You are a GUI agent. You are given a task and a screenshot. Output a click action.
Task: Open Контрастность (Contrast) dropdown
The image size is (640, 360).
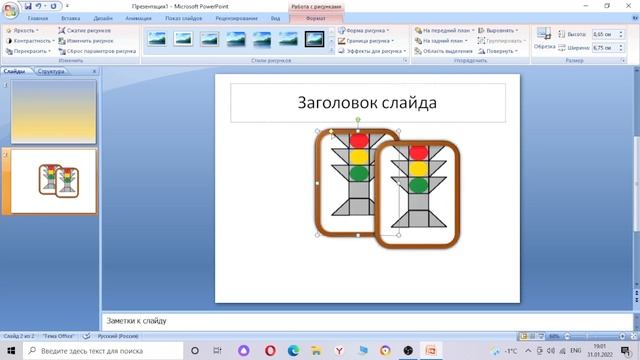tap(30, 41)
